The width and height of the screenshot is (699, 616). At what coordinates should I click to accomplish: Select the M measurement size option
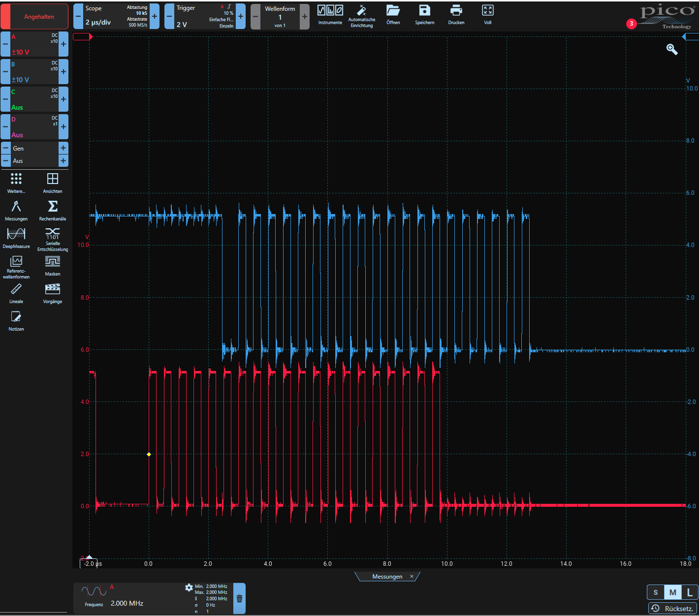tap(672, 592)
